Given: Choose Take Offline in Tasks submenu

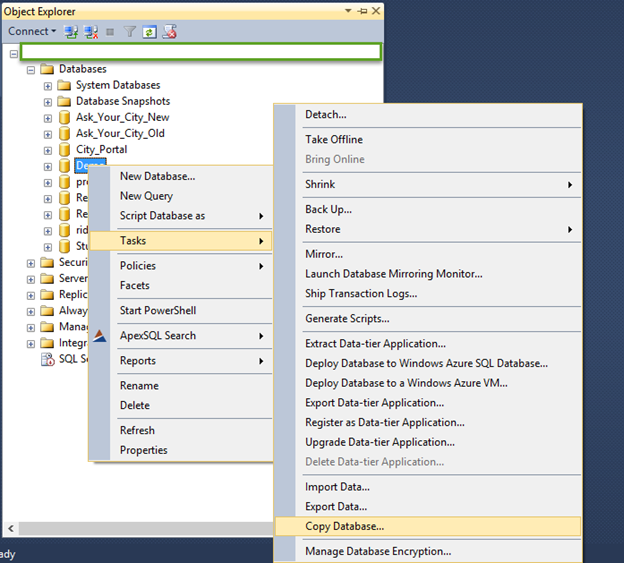Looking at the screenshot, I should click(x=428, y=140).
